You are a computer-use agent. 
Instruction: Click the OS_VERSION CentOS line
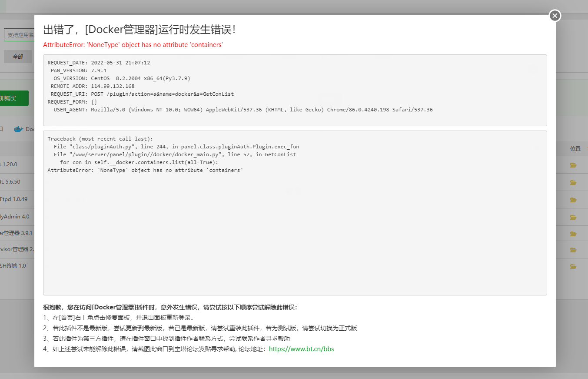coord(122,78)
